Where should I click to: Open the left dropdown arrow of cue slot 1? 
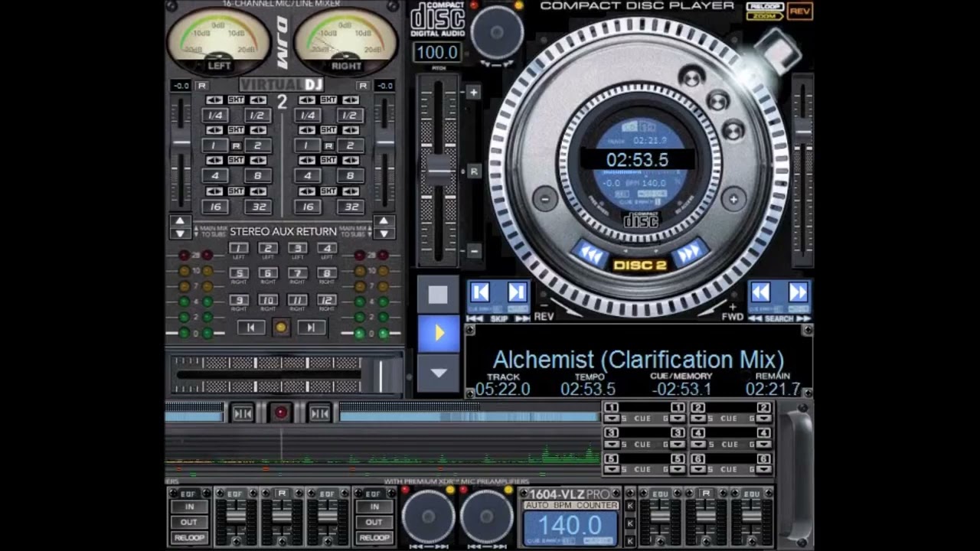(611, 419)
